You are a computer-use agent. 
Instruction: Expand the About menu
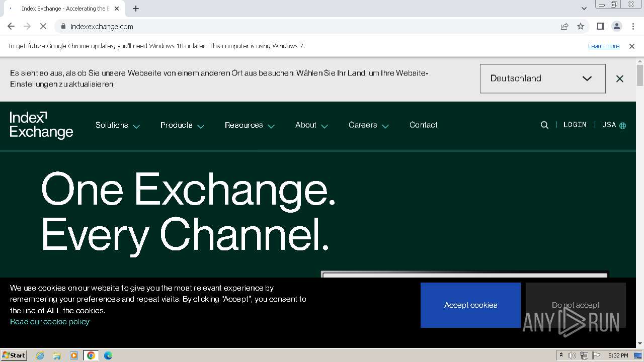311,125
